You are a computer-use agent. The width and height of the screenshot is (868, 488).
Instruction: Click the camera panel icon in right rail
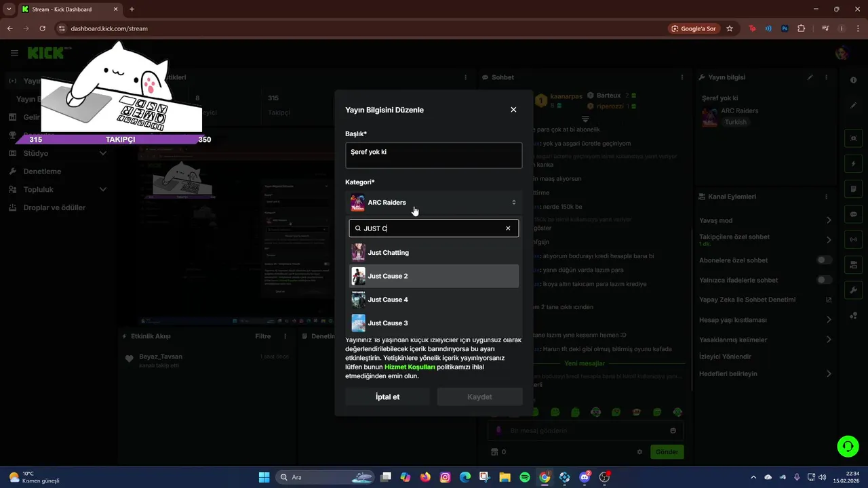[853, 264]
